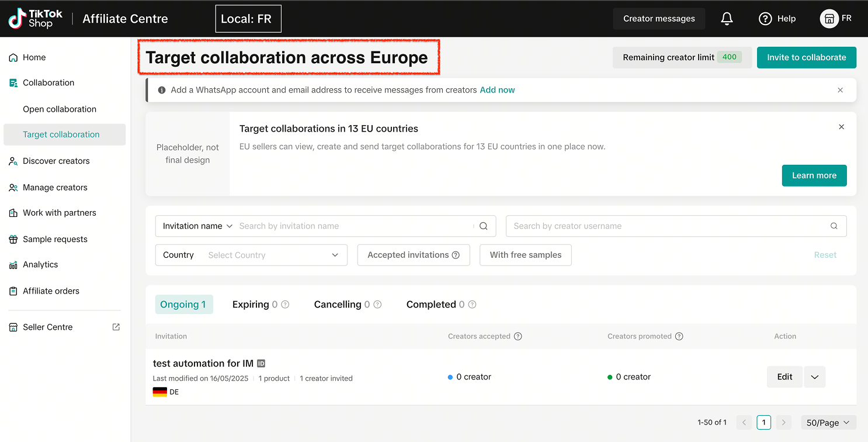Open the notifications bell

coord(727,19)
